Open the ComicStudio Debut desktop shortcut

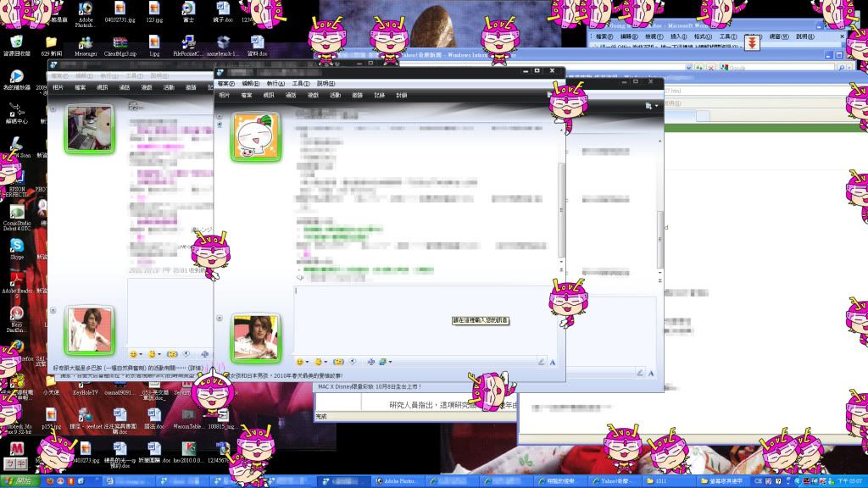tap(17, 217)
